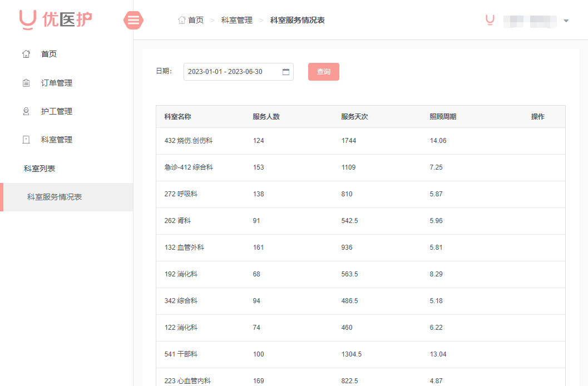Click the 服务人数 column header

pos(266,117)
